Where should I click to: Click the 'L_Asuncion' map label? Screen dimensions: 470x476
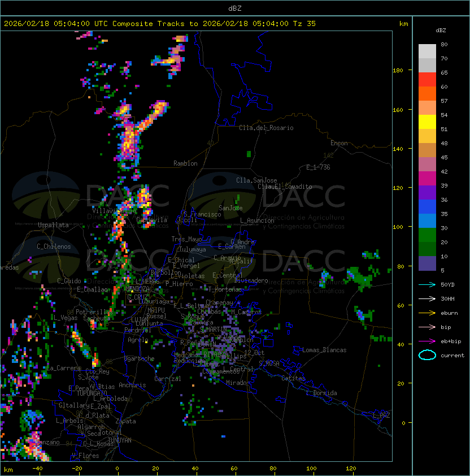pos(257,220)
